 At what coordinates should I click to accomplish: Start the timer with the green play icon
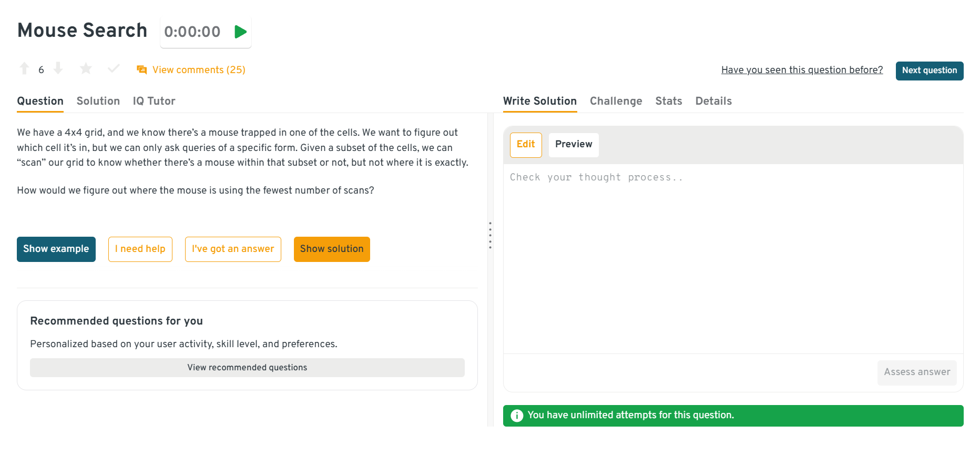(x=240, y=32)
